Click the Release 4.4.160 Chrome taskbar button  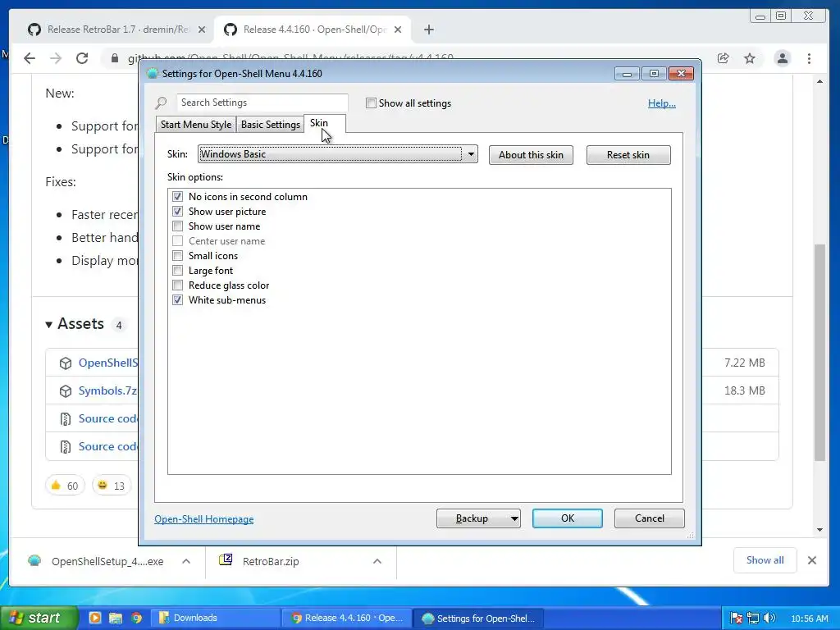click(x=348, y=618)
